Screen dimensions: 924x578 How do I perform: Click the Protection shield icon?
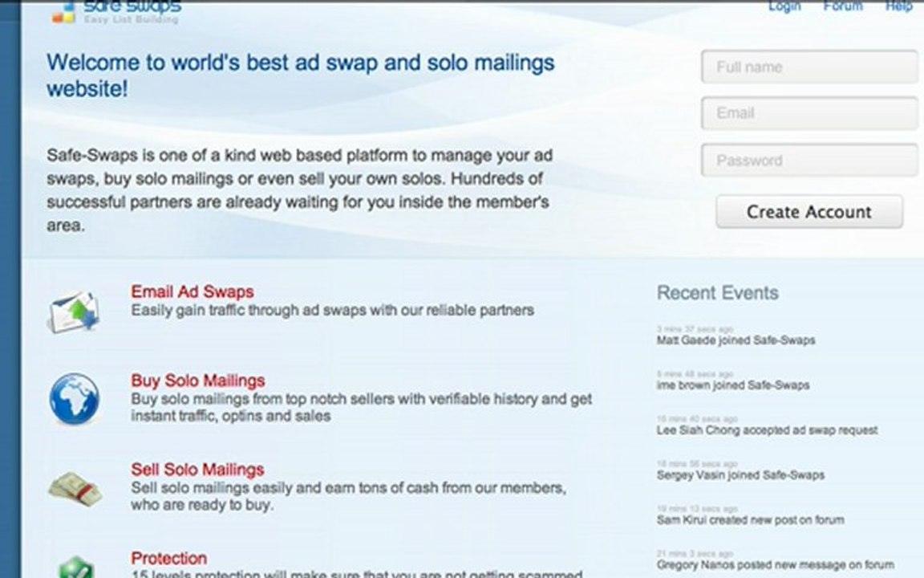(x=77, y=568)
